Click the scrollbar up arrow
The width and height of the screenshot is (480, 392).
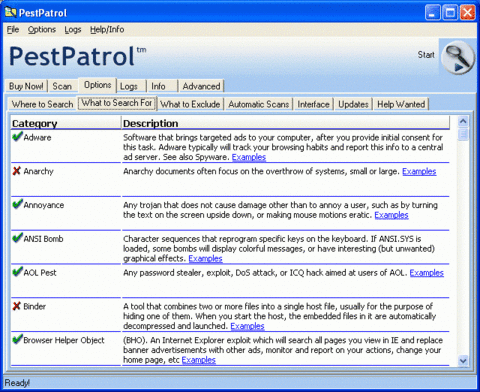pos(463,121)
